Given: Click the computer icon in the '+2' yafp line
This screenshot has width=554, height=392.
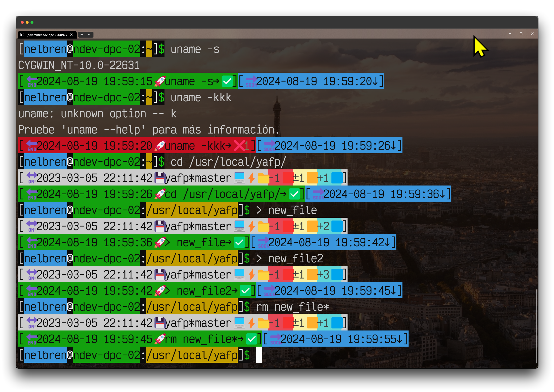Looking at the screenshot, I should [x=239, y=226].
